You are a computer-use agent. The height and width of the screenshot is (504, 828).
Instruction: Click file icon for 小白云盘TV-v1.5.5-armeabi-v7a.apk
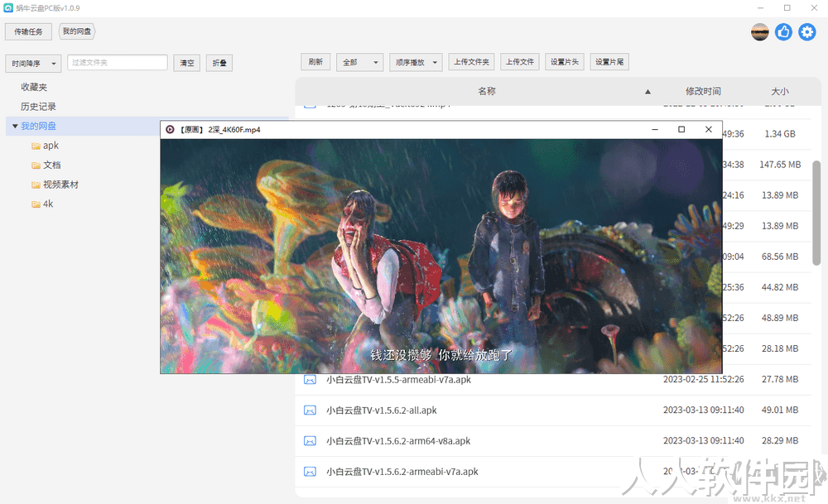tap(310, 380)
